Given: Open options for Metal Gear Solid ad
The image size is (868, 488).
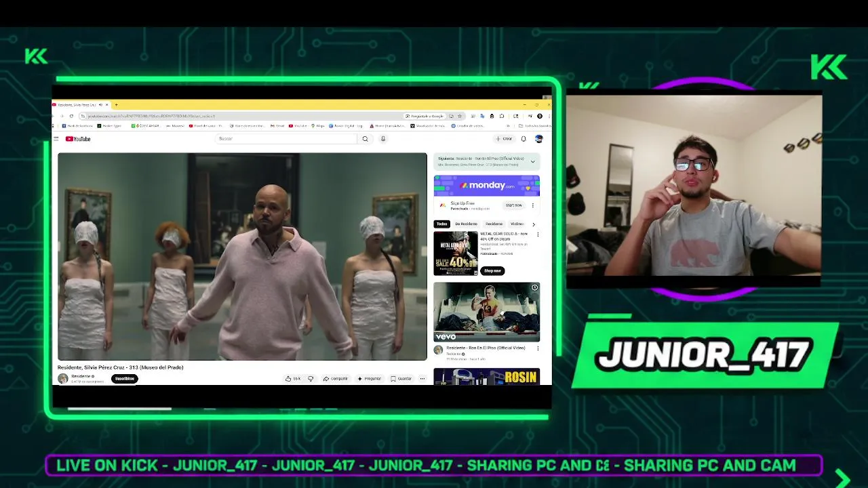Looking at the screenshot, I should (538, 235).
